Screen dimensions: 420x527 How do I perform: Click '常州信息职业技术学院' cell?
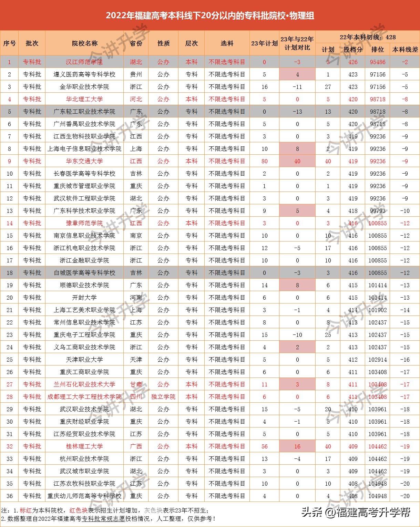tap(84, 322)
